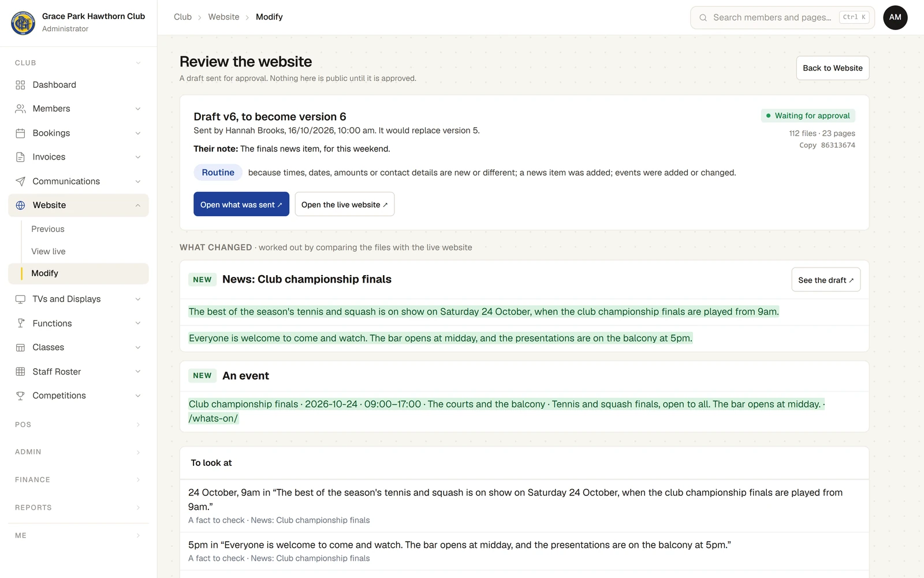
Task: Open the AM user avatar menu
Action: 895,17
